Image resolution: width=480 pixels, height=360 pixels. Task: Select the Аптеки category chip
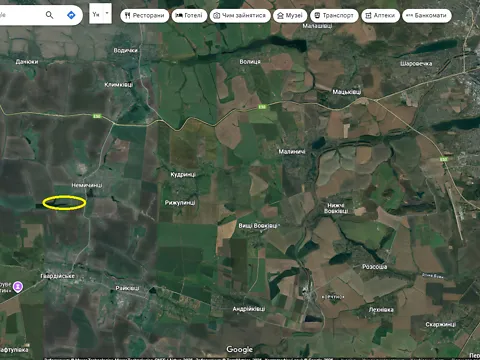pos(380,16)
